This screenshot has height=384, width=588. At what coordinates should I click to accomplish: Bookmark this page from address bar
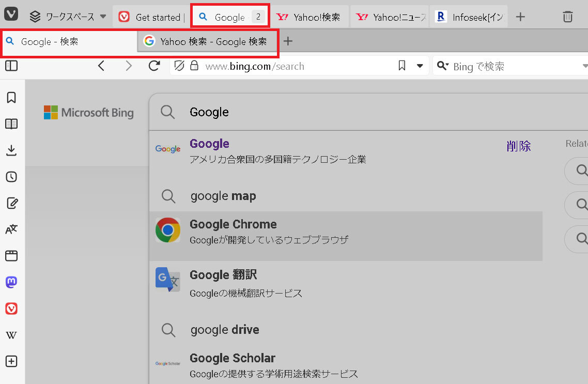coord(401,66)
